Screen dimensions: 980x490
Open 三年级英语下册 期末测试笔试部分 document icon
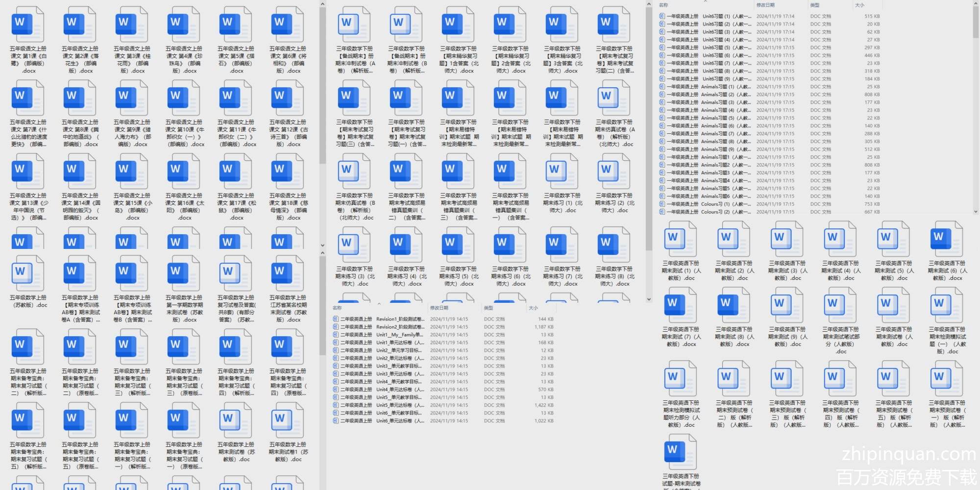click(840, 305)
